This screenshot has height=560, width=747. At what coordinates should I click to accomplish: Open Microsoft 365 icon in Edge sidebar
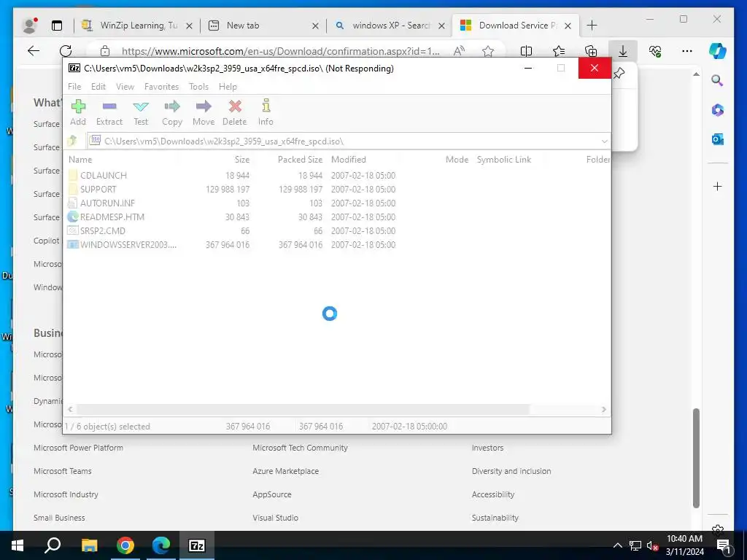coord(718,110)
